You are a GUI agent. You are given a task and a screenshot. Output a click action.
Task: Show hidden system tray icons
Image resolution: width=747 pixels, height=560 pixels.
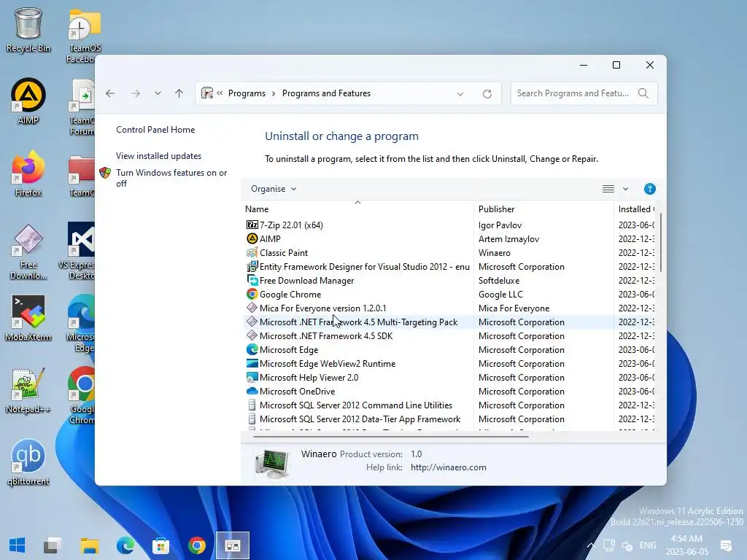click(x=591, y=545)
